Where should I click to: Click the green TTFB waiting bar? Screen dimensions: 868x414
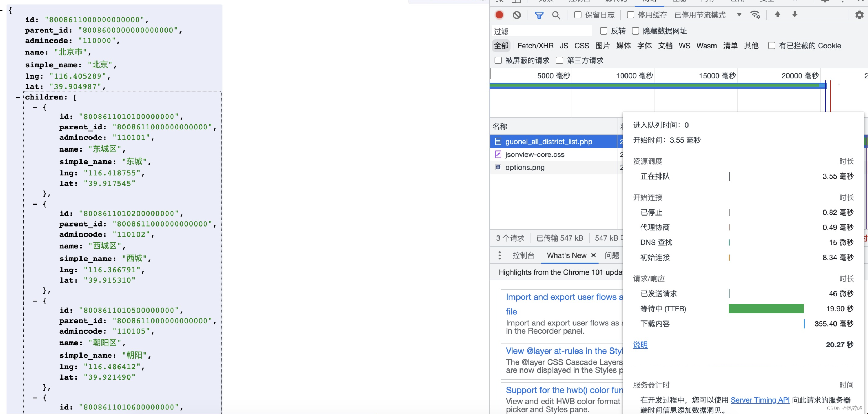tap(766, 309)
